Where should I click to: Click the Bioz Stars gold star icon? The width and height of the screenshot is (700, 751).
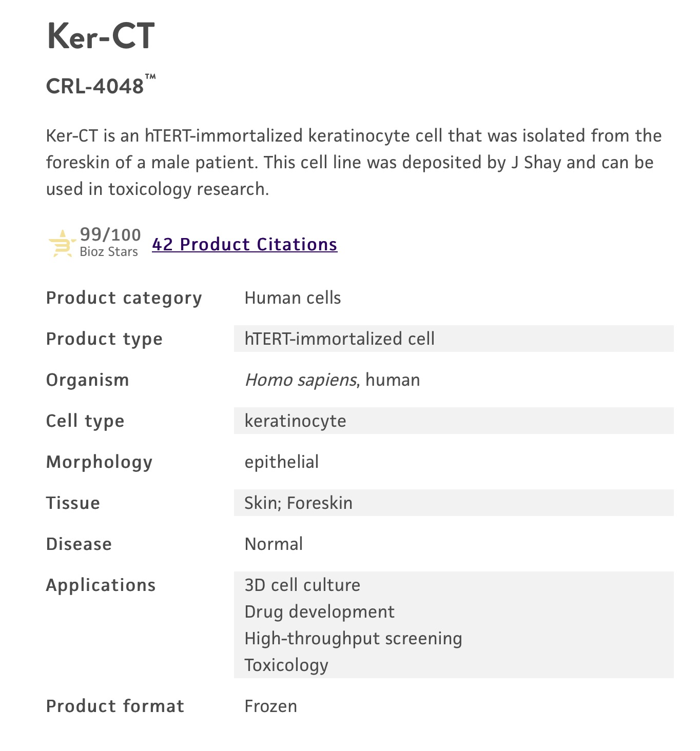[x=62, y=243]
